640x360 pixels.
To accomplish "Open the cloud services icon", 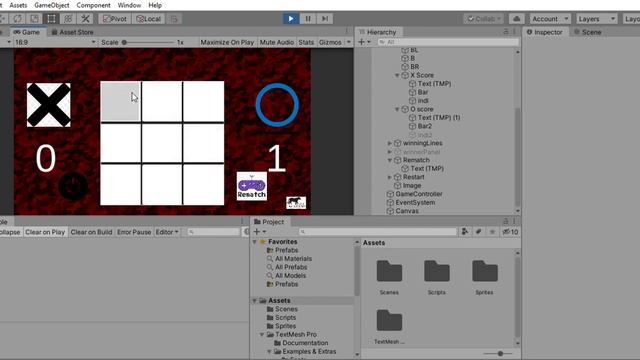I will click(516, 19).
